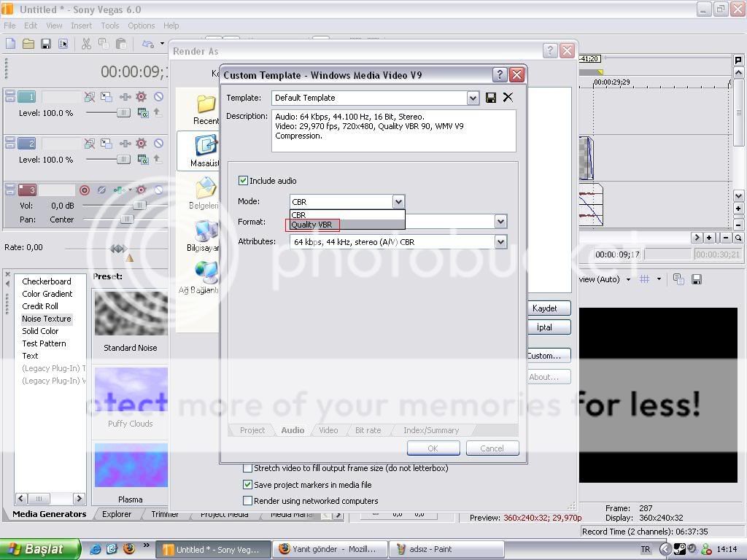The height and width of the screenshot is (560, 747).
Task: Expand the Attributes dropdown
Action: 500,242
